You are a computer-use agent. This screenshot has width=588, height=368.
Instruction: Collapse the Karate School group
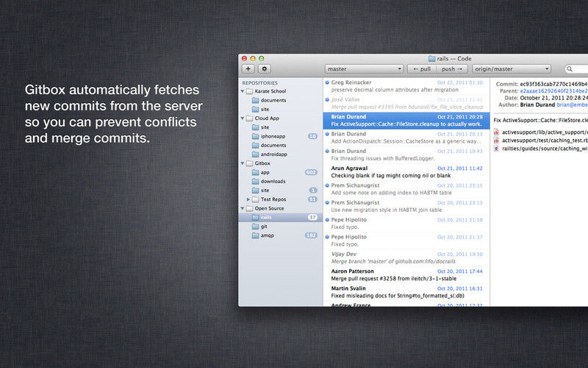point(243,91)
